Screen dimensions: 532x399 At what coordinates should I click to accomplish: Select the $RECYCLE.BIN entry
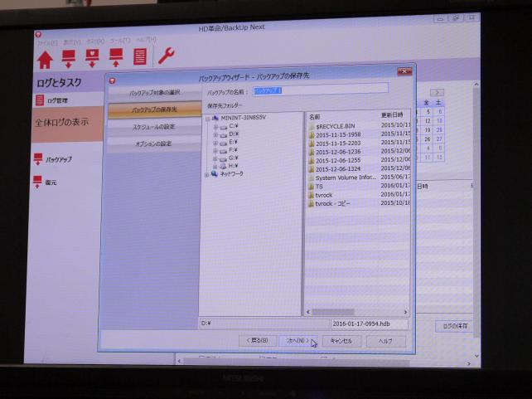coord(336,126)
